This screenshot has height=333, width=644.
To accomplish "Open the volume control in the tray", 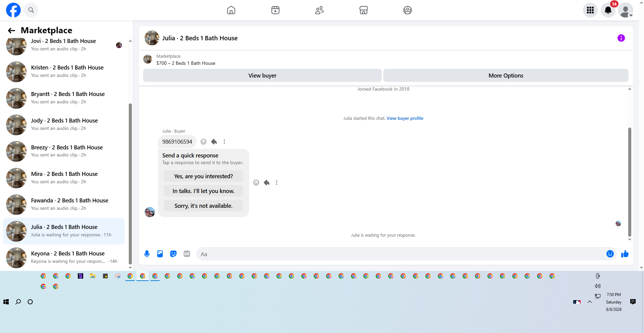I will pos(598,286).
